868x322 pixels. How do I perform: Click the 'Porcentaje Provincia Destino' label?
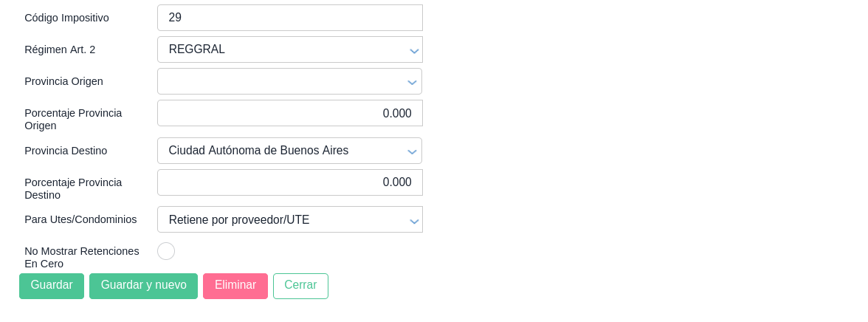coord(73,188)
